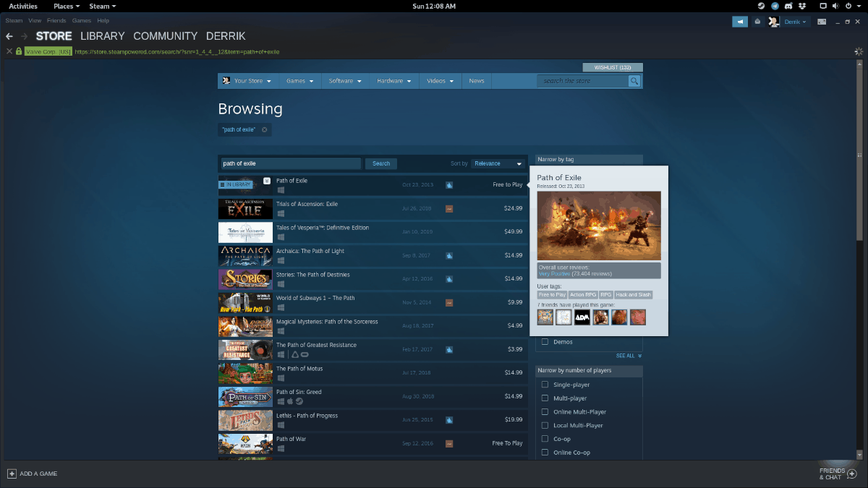Open the Steam menu in client
Image resolution: width=868 pixels, height=488 pixels.
[x=14, y=21]
